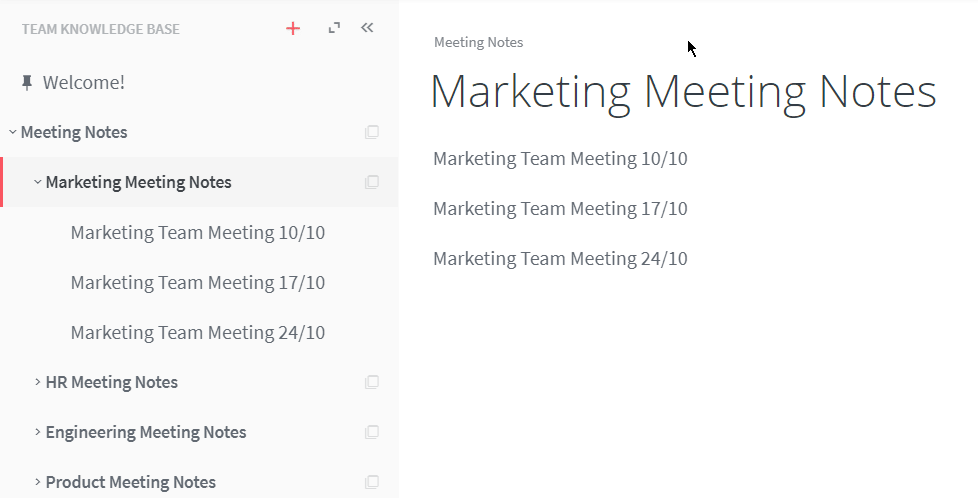This screenshot has width=978, height=498.
Task: Collapse the Meeting Notes tree section
Action: (12, 132)
